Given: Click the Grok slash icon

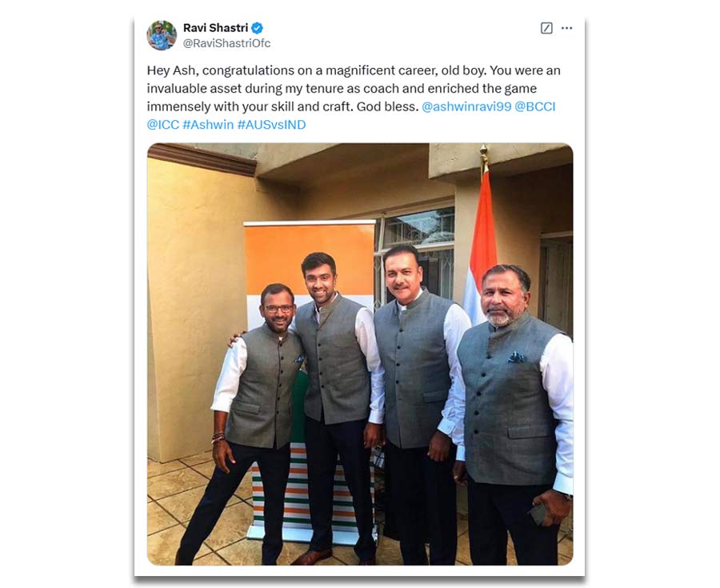Looking at the screenshot, I should tap(546, 28).
